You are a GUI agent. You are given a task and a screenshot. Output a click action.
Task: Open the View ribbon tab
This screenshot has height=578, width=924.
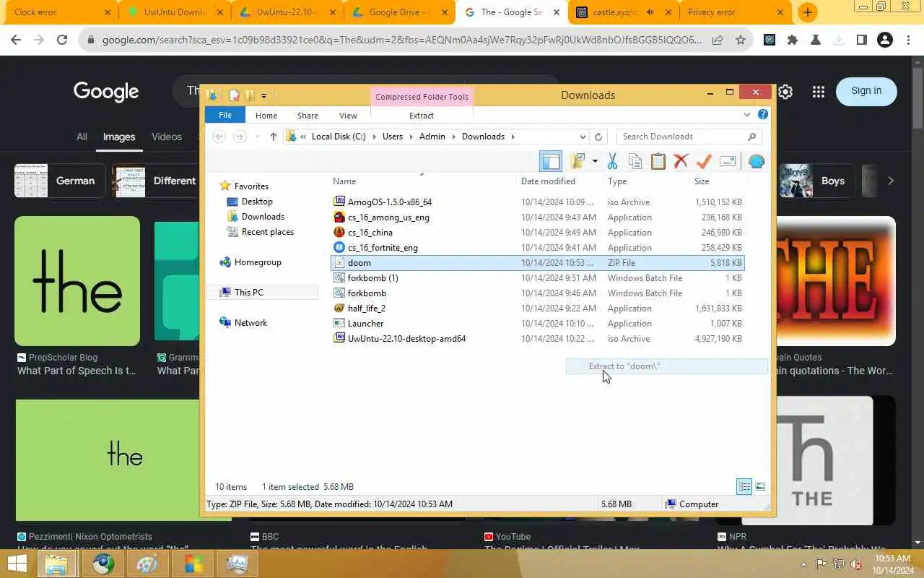(348, 116)
